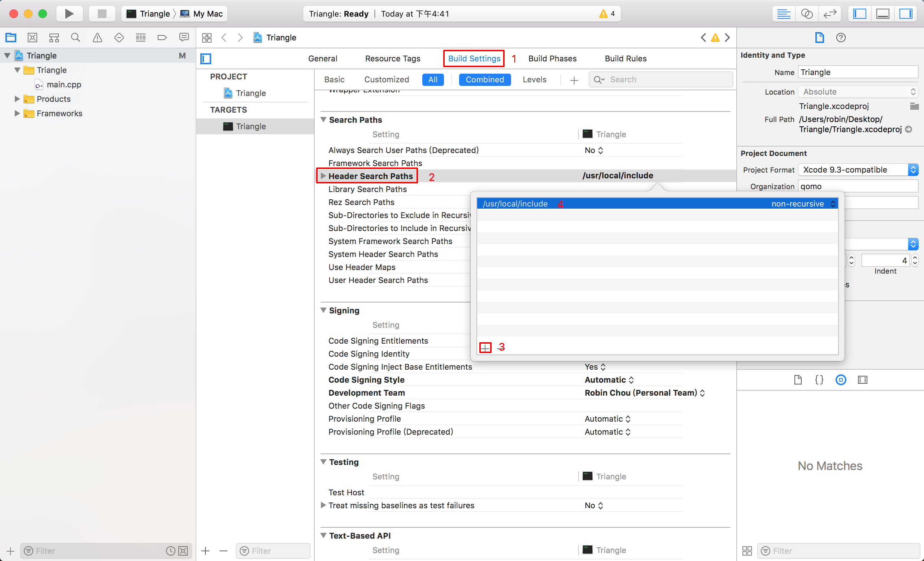Show the Quick Help inspector
The width and height of the screenshot is (924, 561).
coord(841,38)
